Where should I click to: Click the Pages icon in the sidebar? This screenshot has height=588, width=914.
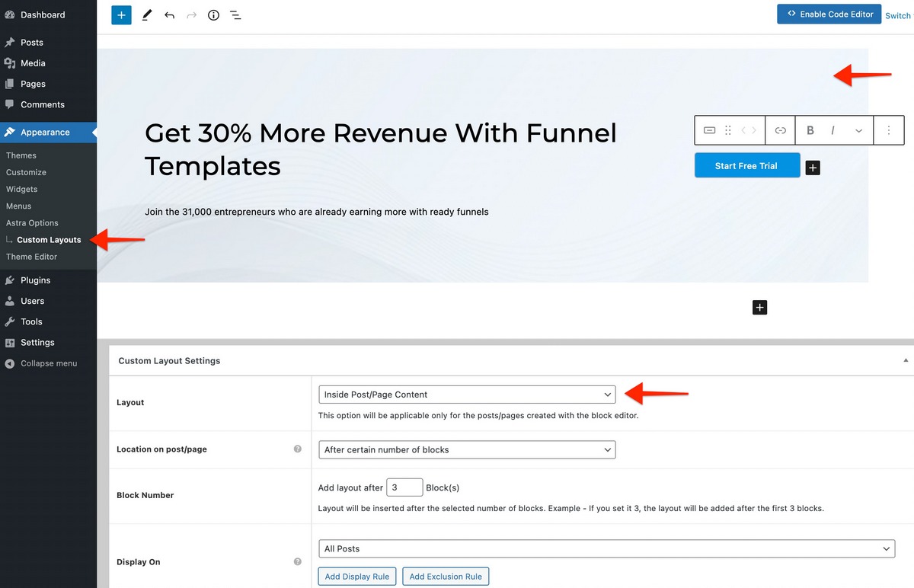[9, 84]
